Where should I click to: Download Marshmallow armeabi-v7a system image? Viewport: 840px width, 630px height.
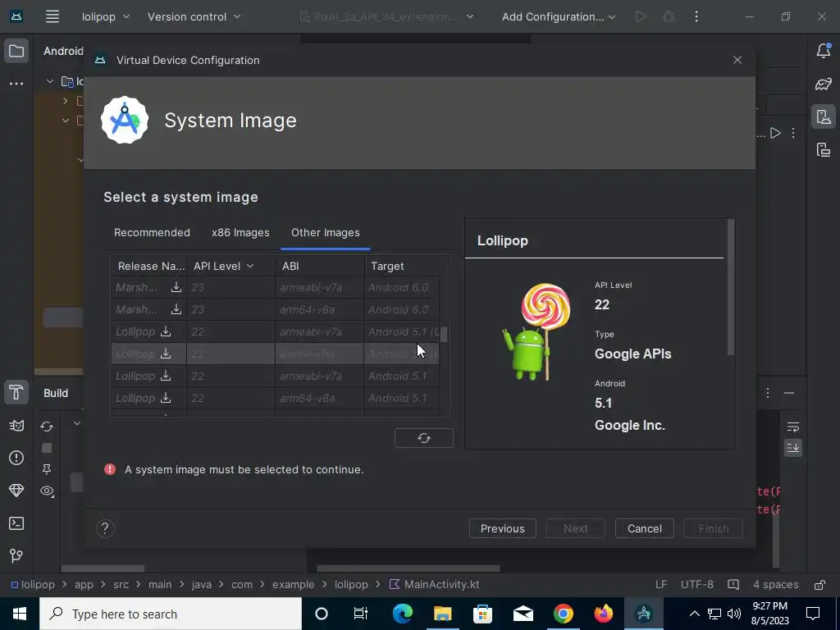tap(176, 287)
